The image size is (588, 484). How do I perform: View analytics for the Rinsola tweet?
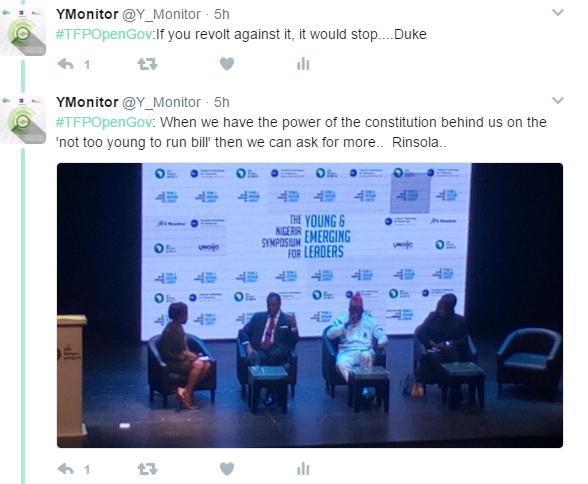coord(303,469)
